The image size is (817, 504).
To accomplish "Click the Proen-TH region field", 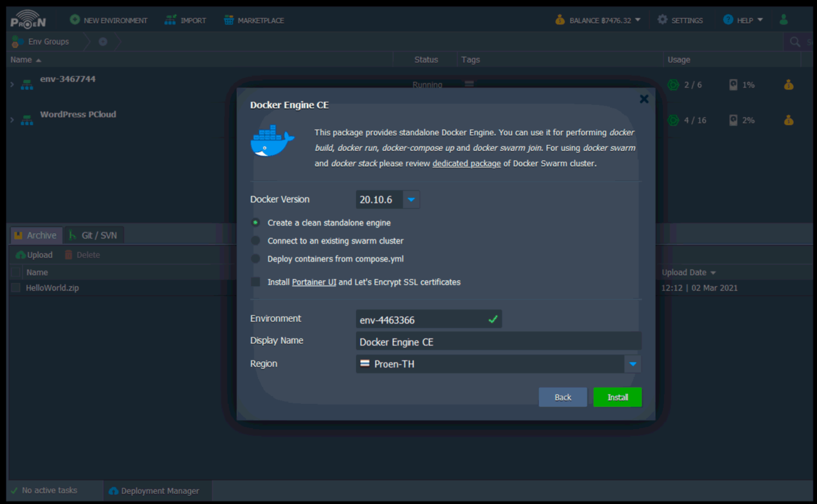I will (x=490, y=364).
